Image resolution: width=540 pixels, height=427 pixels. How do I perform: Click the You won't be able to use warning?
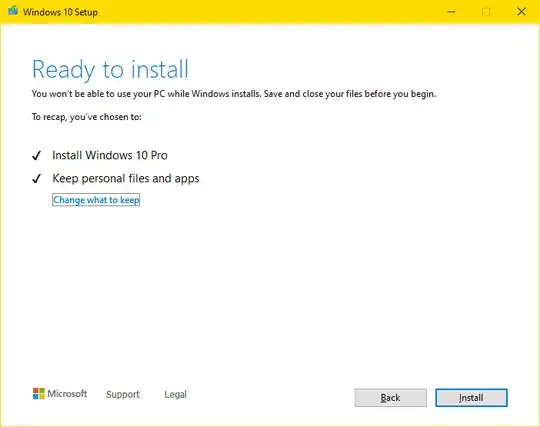pyautogui.click(x=234, y=94)
